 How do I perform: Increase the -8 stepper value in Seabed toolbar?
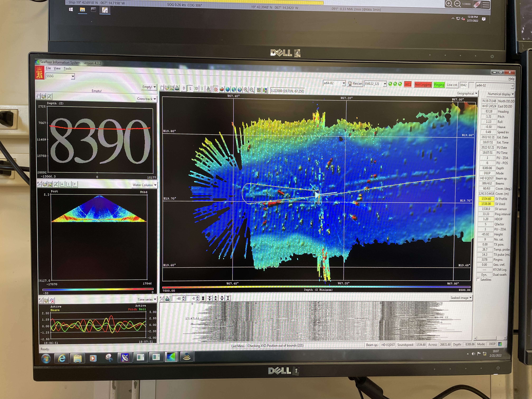pyautogui.click(x=198, y=297)
